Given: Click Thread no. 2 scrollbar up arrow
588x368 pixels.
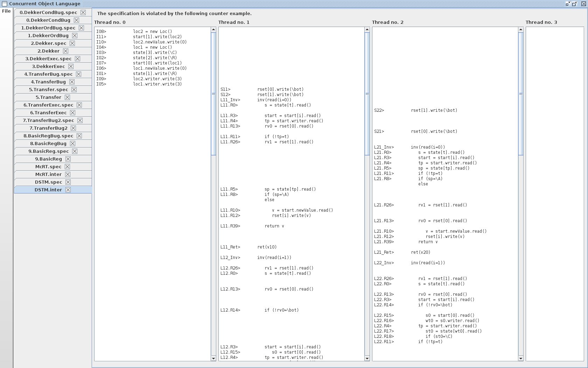Looking at the screenshot, I should coord(521,30).
